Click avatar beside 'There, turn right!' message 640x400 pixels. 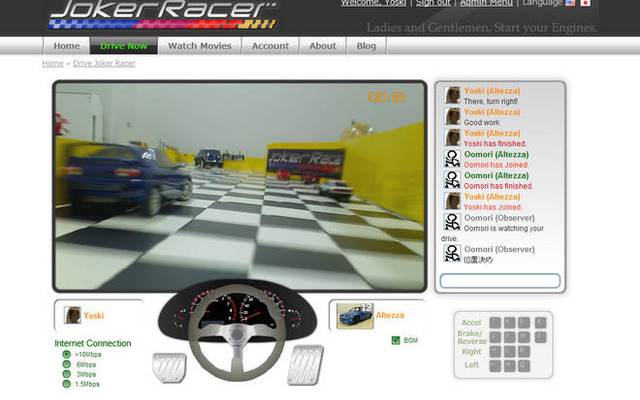452,95
